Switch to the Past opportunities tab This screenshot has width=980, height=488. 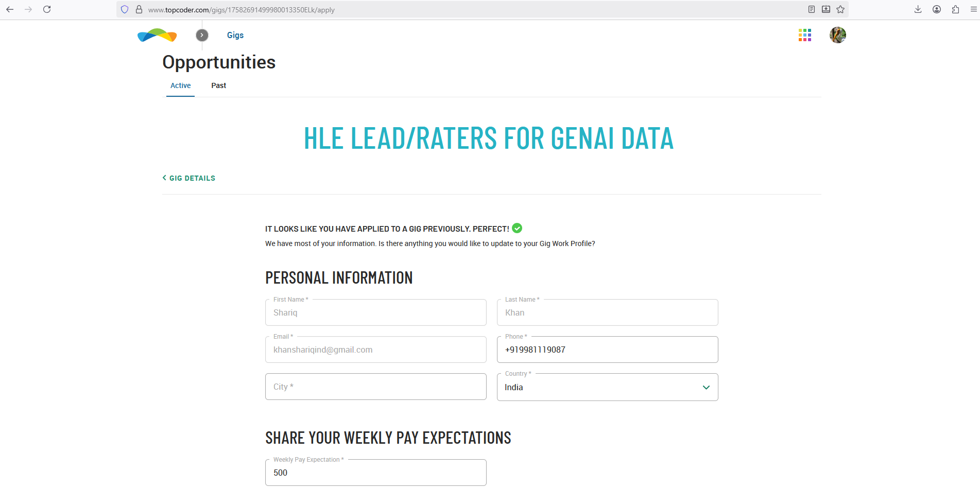coord(218,85)
